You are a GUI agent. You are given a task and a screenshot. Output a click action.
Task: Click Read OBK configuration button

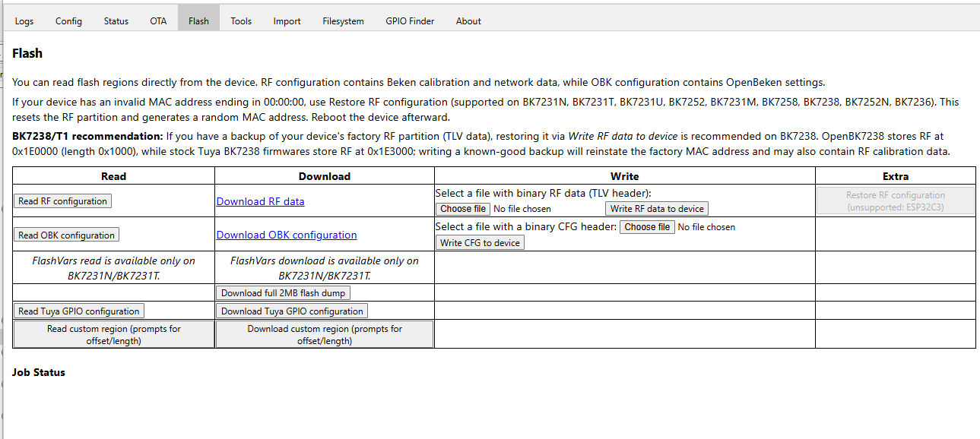pos(67,235)
